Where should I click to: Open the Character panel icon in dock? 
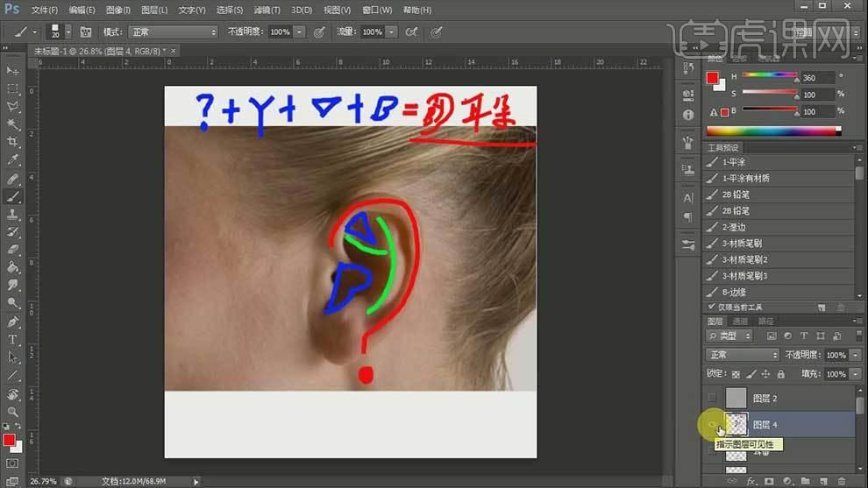tap(688, 197)
